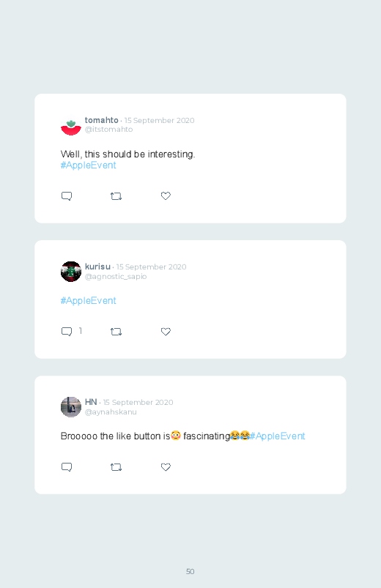The width and height of the screenshot is (381, 588).
Task: Open the @aynahskanu handle
Action: click(111, 412)
